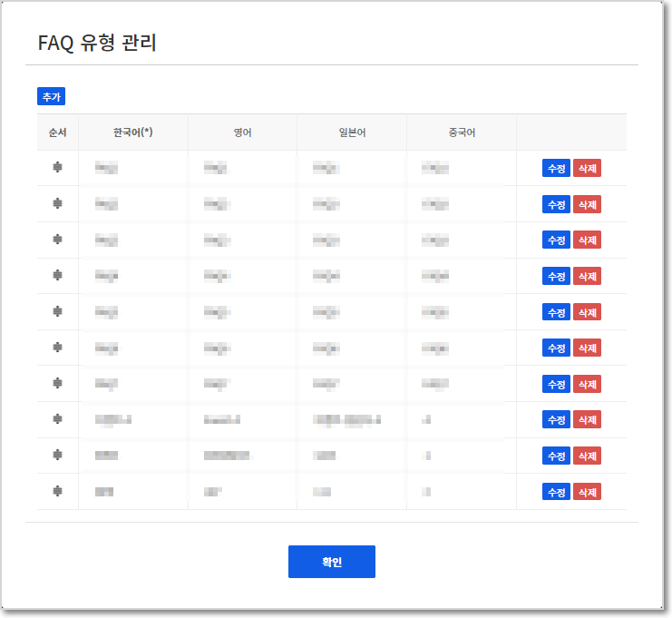Viewport: 672px width, 618px height.
Task: Click the 한국어(*) column header
Action: click(132, 132)
